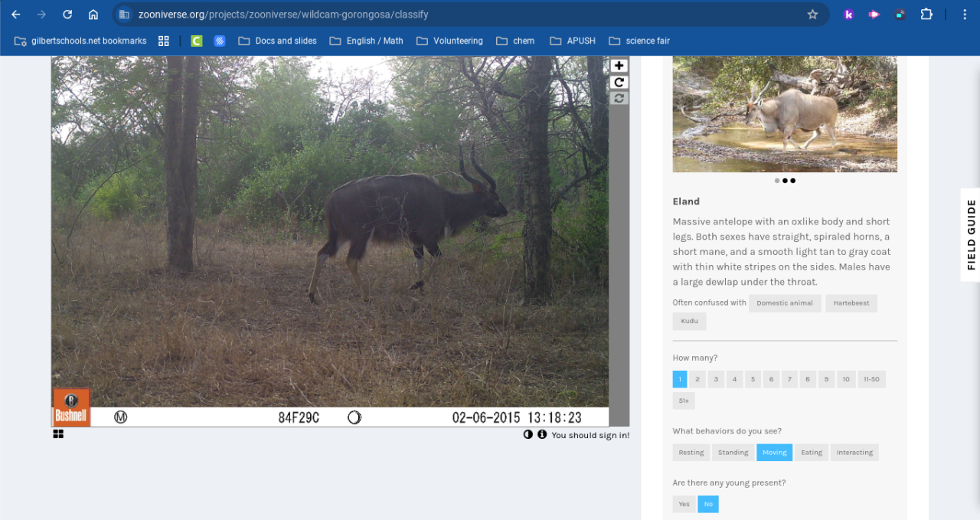Select 9 for how many animals
980x520 pixels.
[827, 379]
